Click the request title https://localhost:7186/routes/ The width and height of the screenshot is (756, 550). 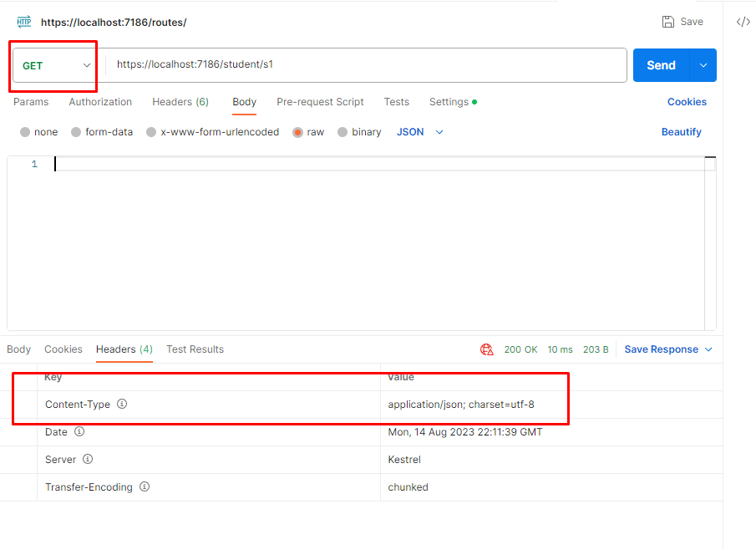[114, 23]
